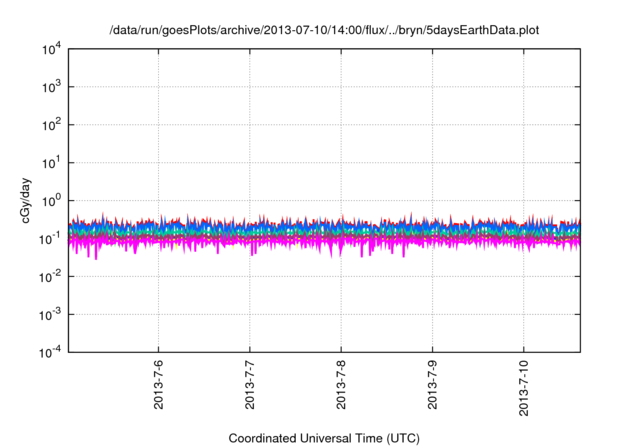Click the Coordinated Universal Time (UTC) label

pos(324,439)
